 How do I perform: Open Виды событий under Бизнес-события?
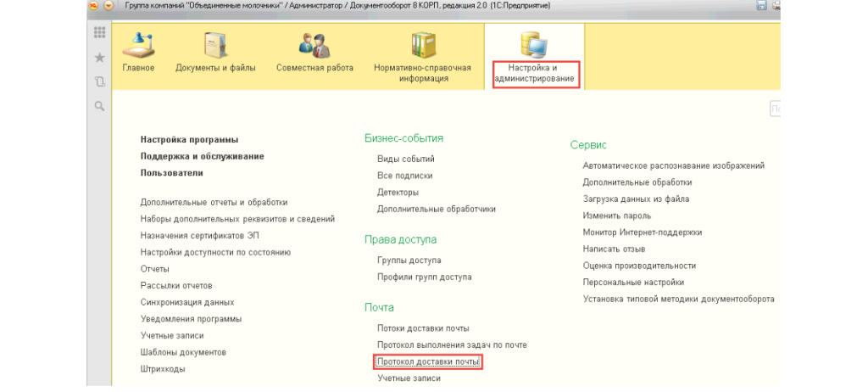(405, 160)
